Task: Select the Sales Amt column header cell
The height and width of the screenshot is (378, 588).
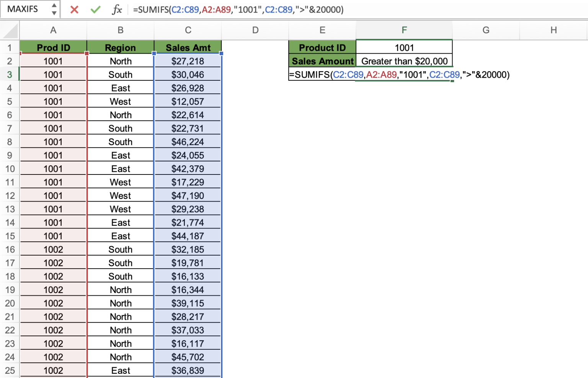Action: (x=188, y=47)
